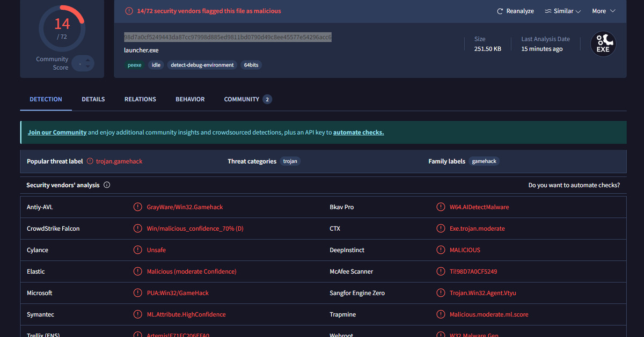Downvote using the Community Score down arrow

pos(88,67)
